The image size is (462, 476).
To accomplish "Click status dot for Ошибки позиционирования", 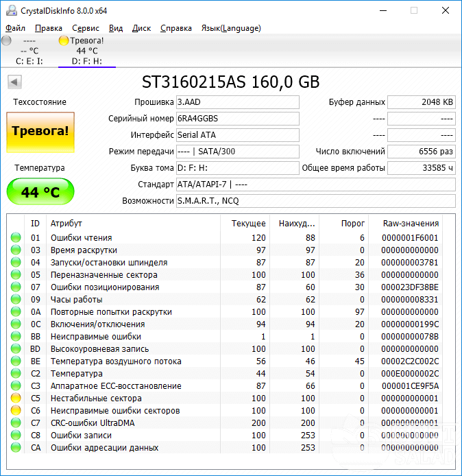I will point(16,287).
